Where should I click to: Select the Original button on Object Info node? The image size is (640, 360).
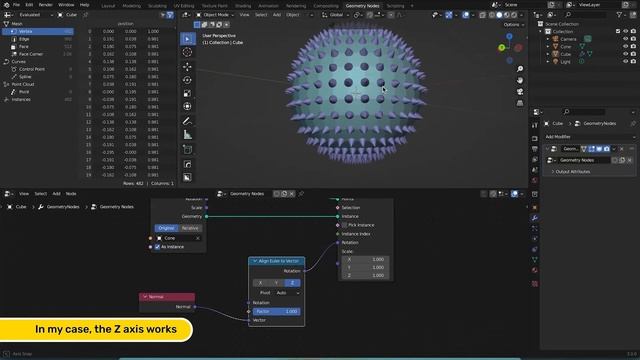click(166, 228)
